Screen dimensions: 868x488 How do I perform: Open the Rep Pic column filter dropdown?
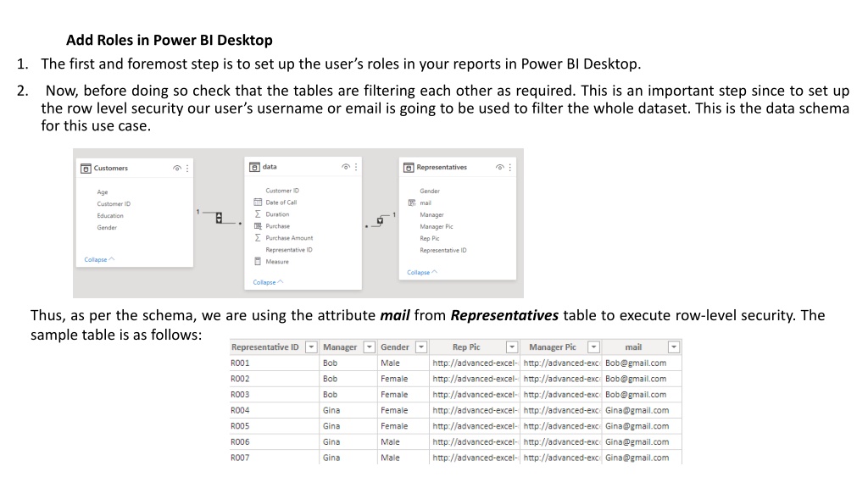pyautogui.click(x=512, y=347)
